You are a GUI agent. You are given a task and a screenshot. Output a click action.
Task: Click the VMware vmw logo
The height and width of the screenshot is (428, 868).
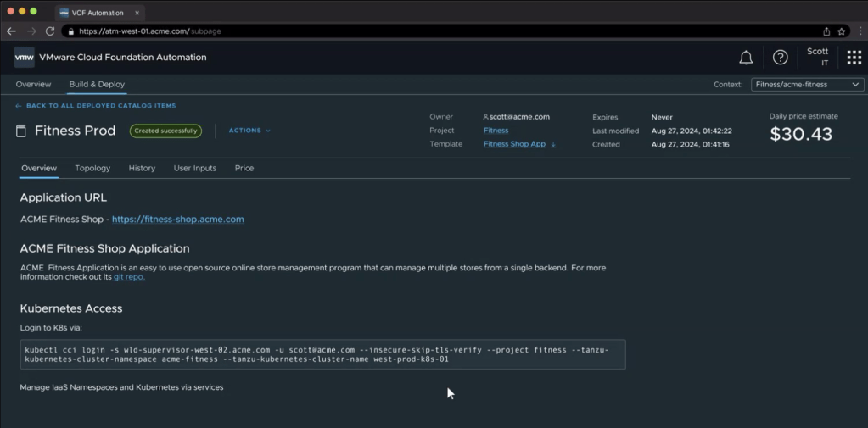point(25,58)
